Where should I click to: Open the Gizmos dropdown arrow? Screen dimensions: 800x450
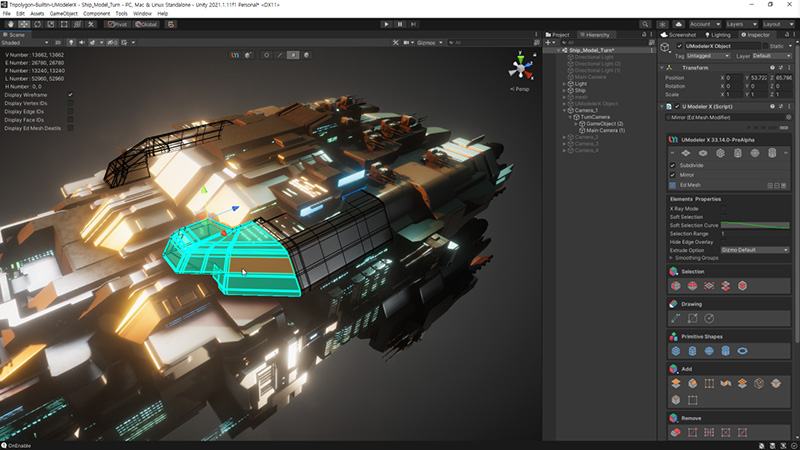click(x=441, y=43)
